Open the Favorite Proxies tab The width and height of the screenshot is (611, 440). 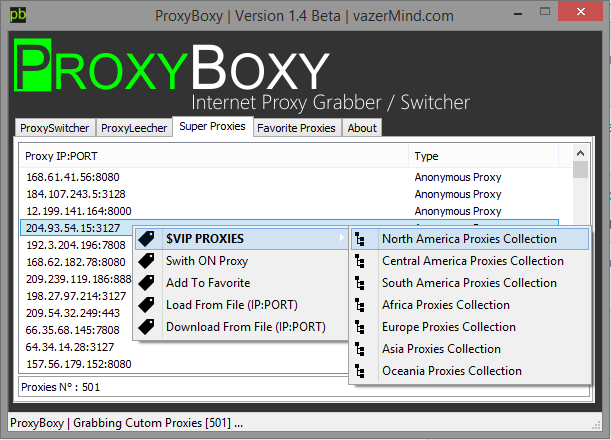297,128
